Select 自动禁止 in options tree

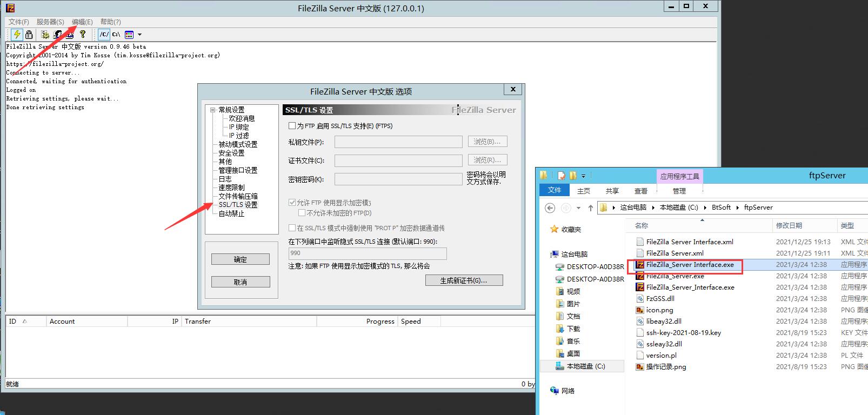231,213
